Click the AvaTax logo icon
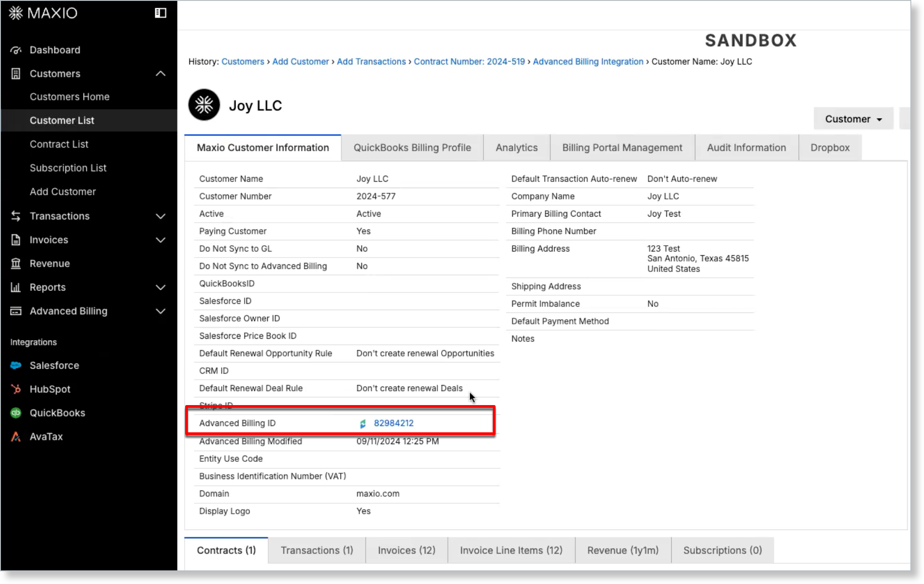The image size is (924, 584). (16, 437)
